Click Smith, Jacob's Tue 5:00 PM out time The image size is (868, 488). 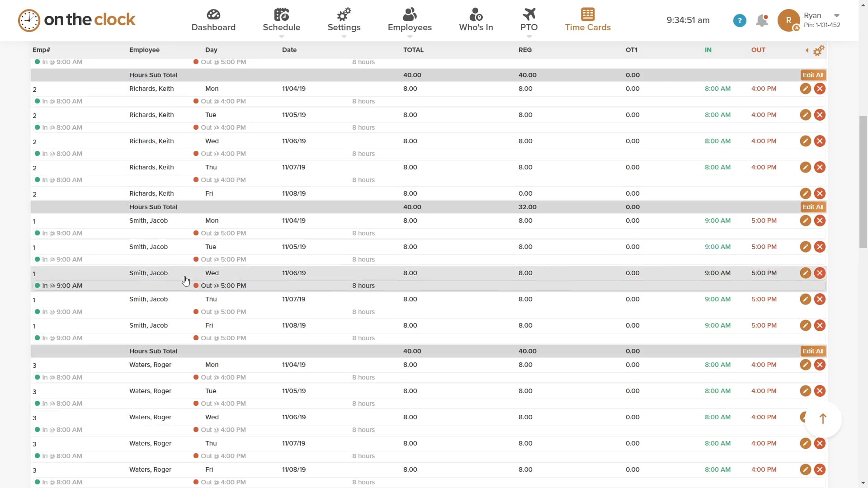pos(764,247)
